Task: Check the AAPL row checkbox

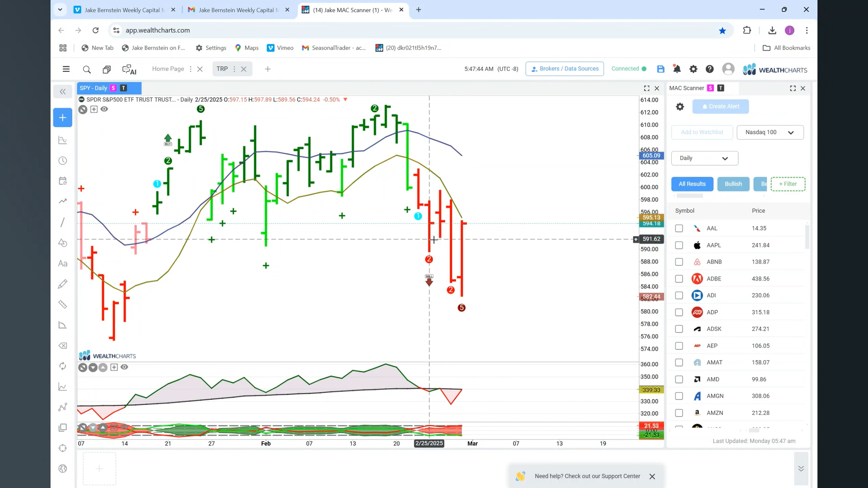Action: point(679,245)
